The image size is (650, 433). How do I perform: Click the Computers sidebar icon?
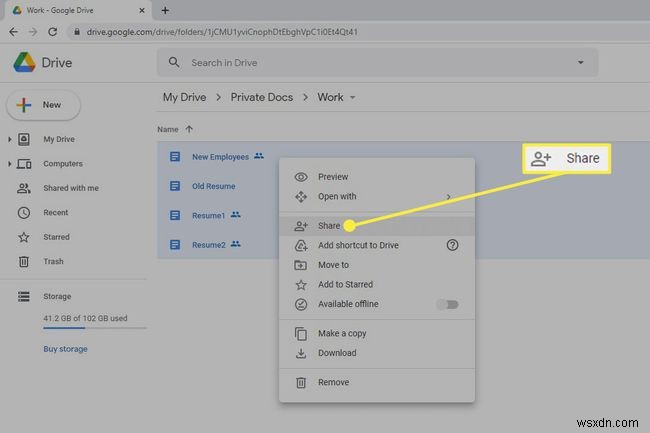coord(24,164)
